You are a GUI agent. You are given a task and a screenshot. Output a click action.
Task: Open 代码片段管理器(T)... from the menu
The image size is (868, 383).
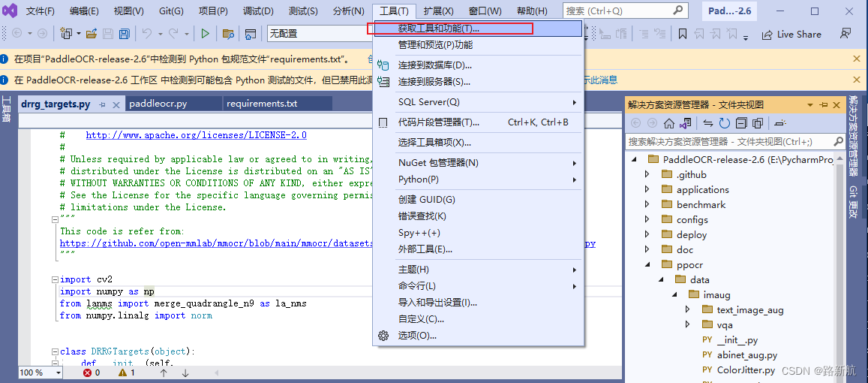(479, 122)
